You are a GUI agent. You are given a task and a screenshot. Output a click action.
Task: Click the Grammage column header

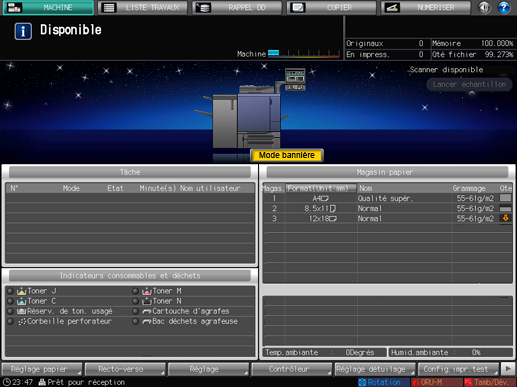click(x=469, y=188)
